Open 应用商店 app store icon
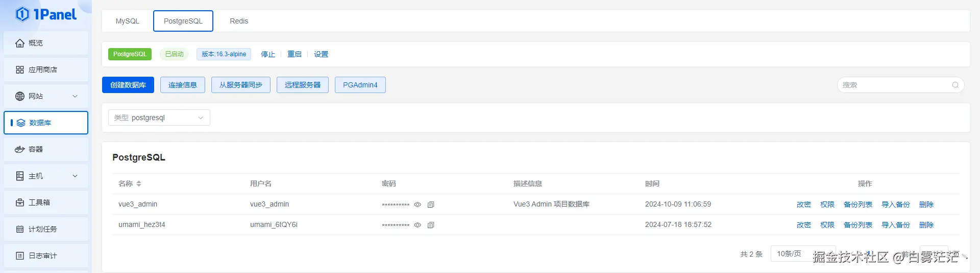Image resolution: width=980 pixels, height=273 pixels. coord(20,70)
